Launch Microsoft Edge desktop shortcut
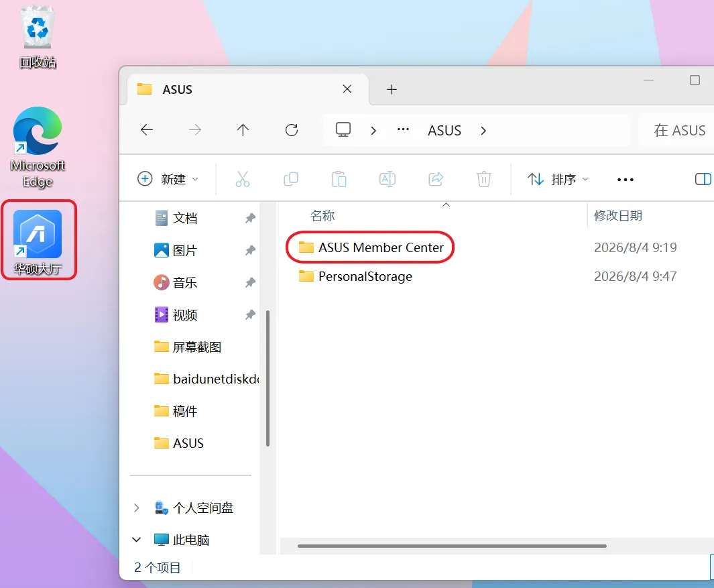Image resolution: width=714 pixels, height=588 pixels. click(x=38, y=148)
